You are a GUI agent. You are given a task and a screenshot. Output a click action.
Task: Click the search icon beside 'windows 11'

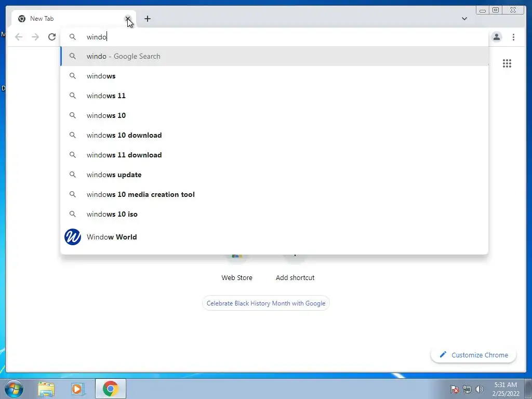point(73,96)
